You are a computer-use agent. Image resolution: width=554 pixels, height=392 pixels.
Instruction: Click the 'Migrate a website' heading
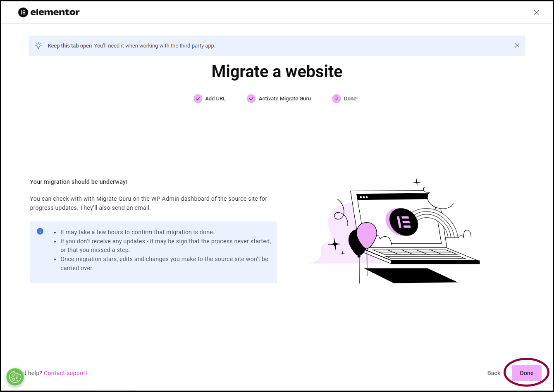[x=277, y=71]
